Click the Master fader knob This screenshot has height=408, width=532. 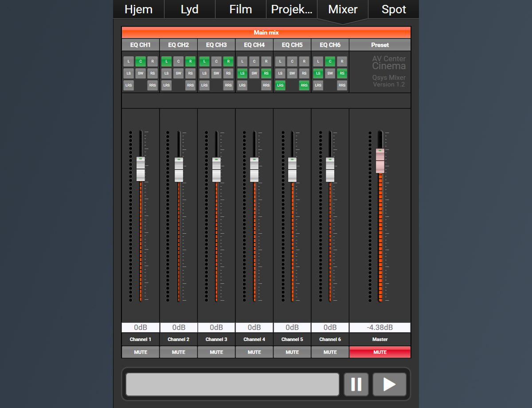[380, 161]
